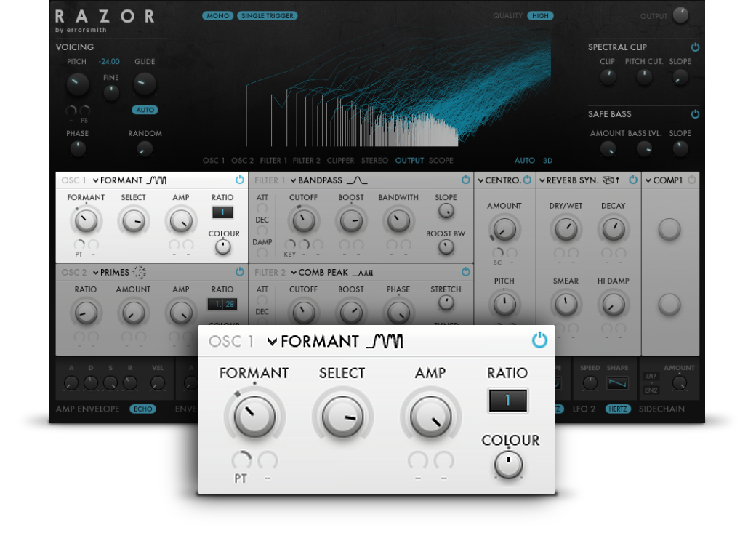Click the pitch value -24.00
This screenshot has height=541, width=756.
click(109, 62)
